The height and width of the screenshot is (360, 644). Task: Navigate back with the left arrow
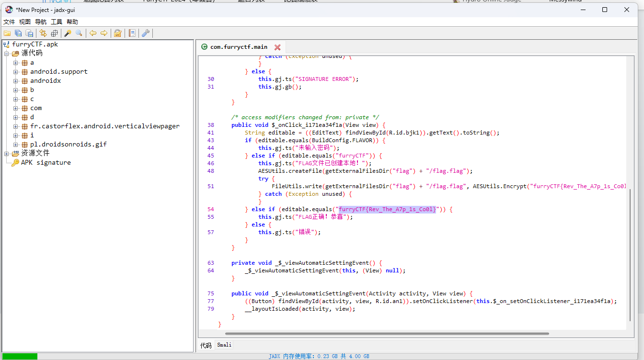tap(93, 33)
